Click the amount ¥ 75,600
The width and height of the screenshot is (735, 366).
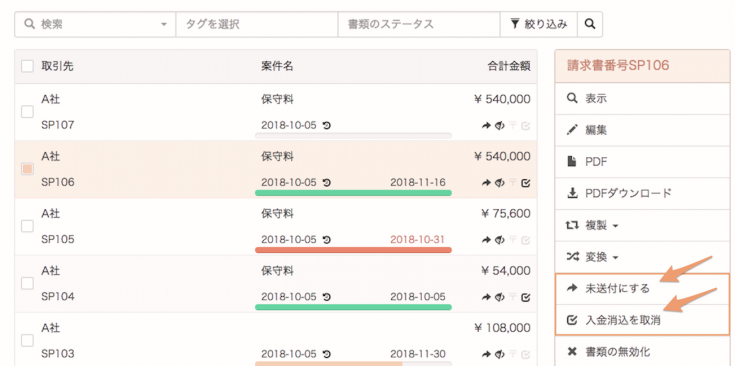click(x=506, y=214)
